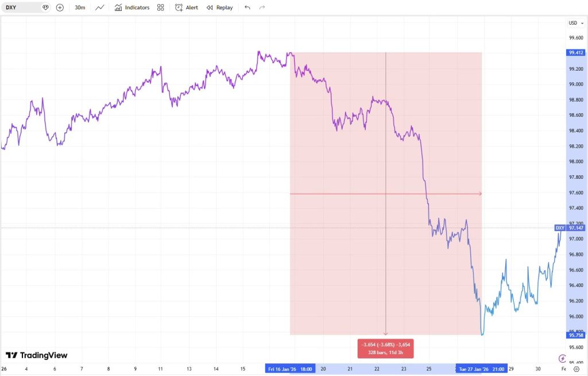Click the Tue 27 Jan '26 21:00 time marker
The height and width of the screenshot is (376, 588).
pos(482,369)
